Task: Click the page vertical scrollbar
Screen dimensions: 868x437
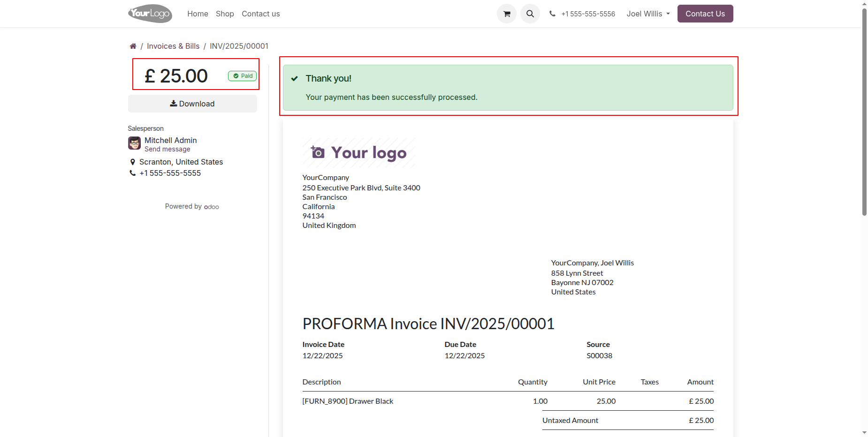Action: (864, 113)
